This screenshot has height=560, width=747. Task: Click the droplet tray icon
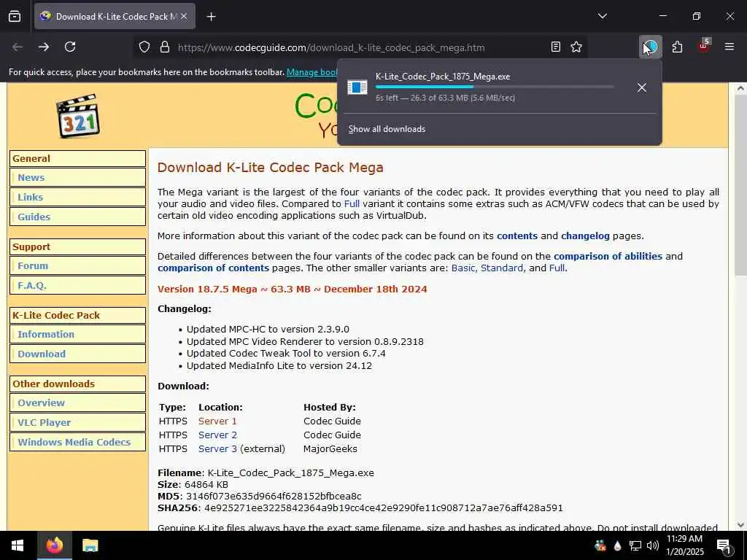pos(617,545)
